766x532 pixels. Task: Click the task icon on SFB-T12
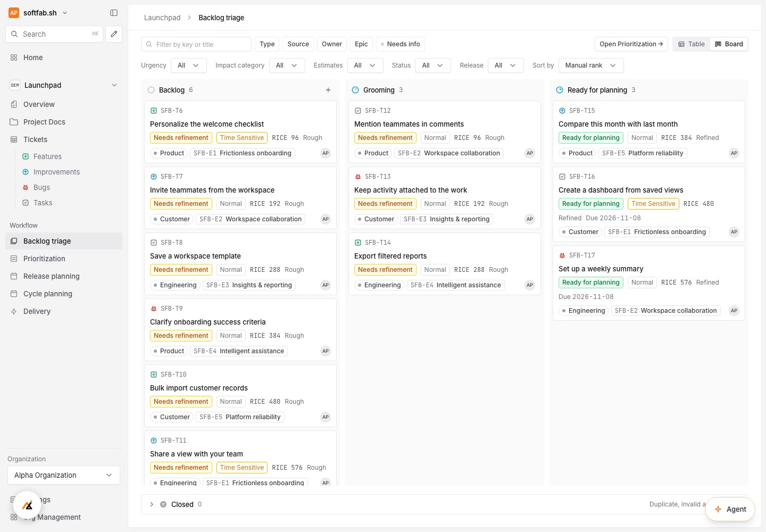358,111
